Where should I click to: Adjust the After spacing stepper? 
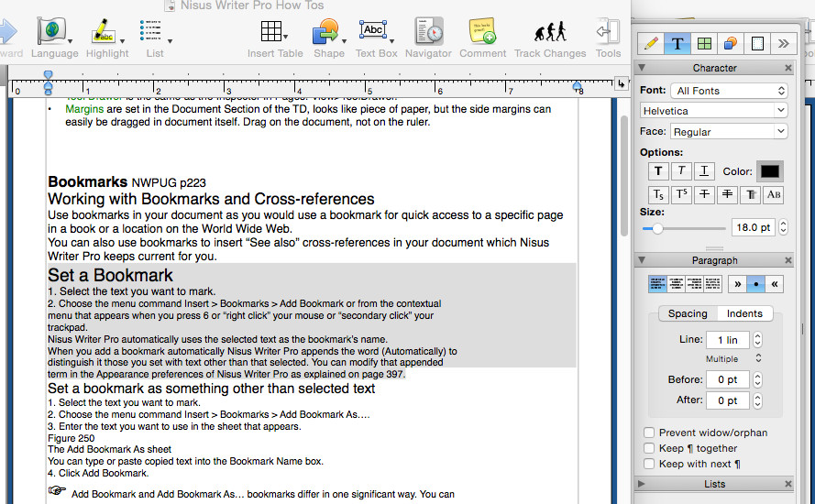(x=757, y=400)
